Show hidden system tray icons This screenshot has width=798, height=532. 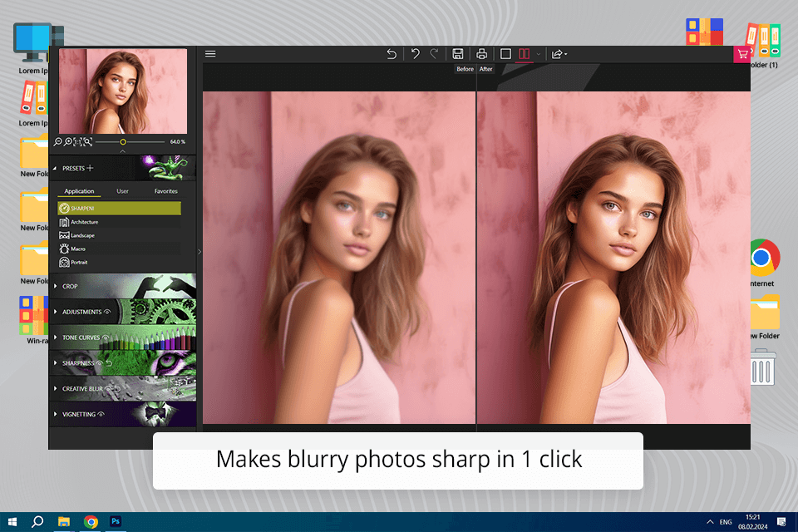coord(710,522)
